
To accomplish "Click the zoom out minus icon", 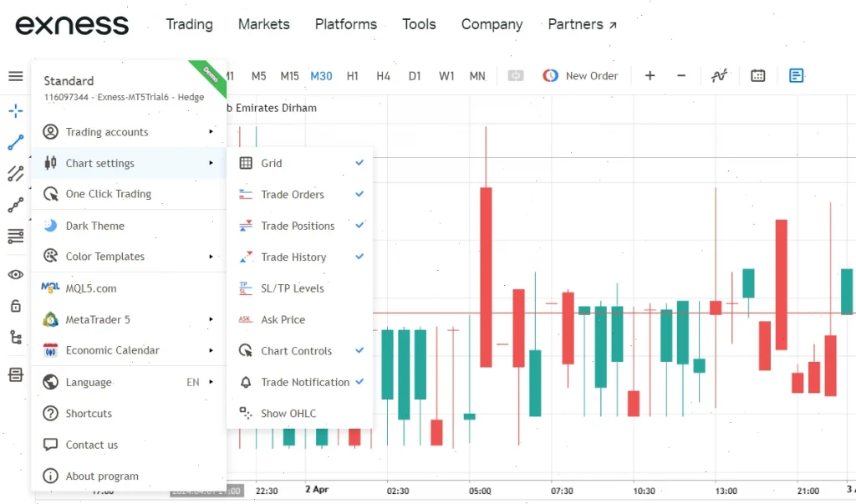I will 681,76.
